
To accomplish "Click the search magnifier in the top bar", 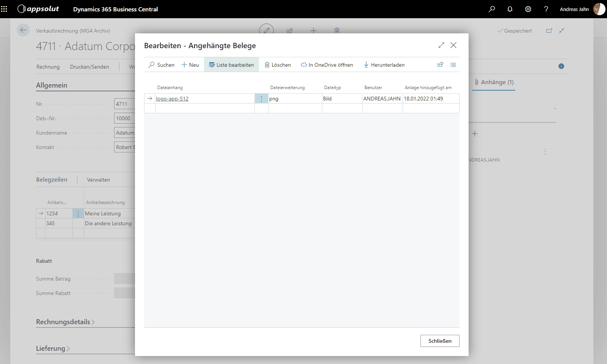I will [492, 9].
